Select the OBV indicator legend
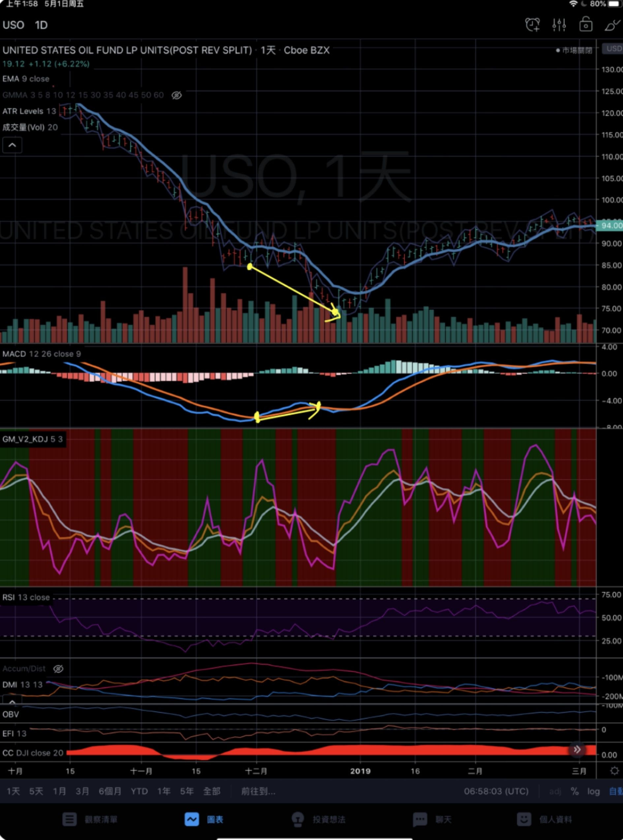Screen dimensions: 623x840 coord(11,714)
